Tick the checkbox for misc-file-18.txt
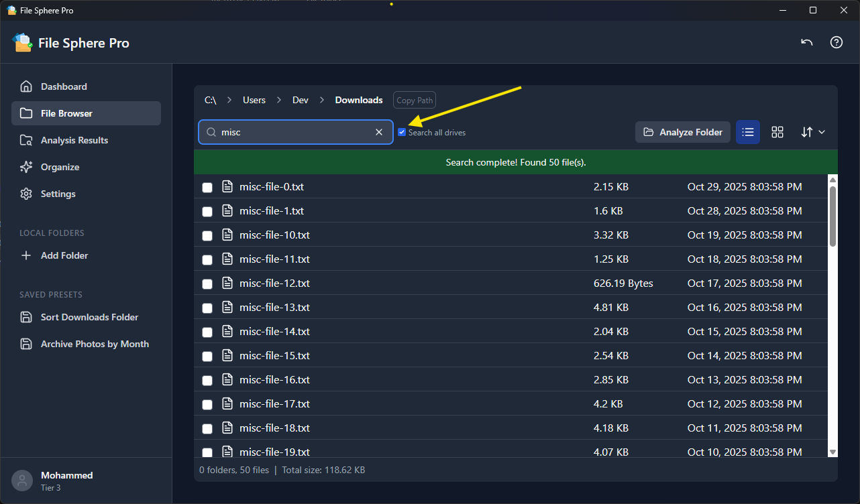Image resolution: width=860 pixels, height=504 pixels. tap(207, 429)
